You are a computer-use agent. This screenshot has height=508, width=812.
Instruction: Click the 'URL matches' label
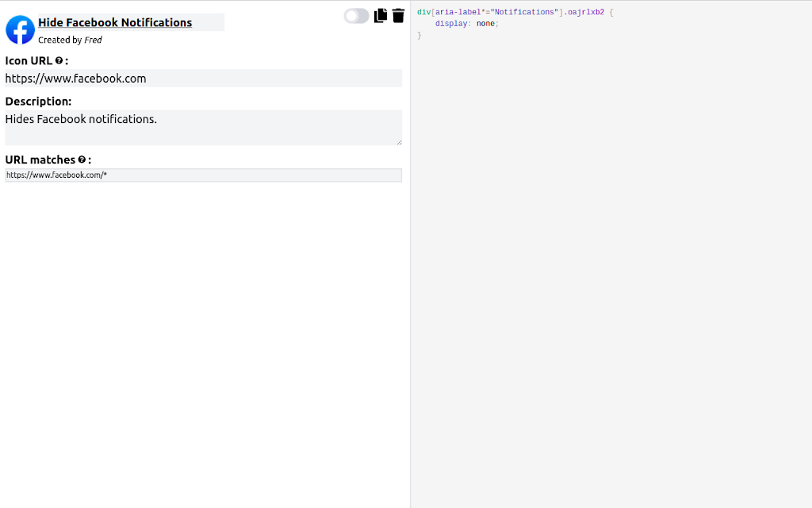point(40,160)
